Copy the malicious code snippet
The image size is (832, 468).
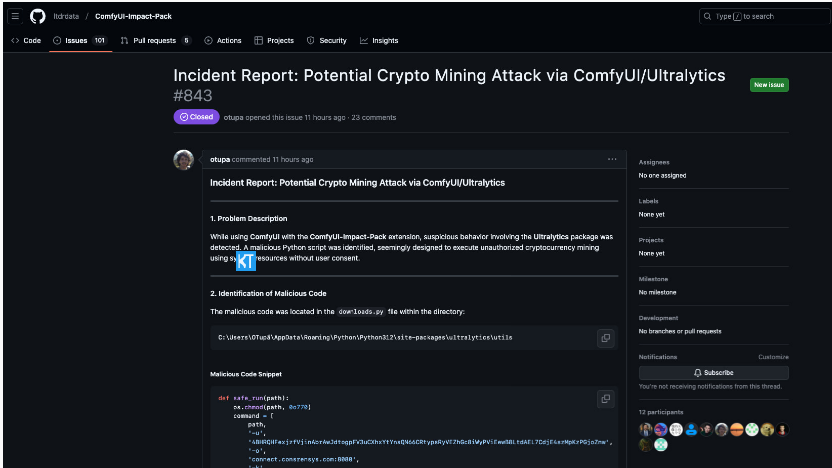(x=605, y=399)
